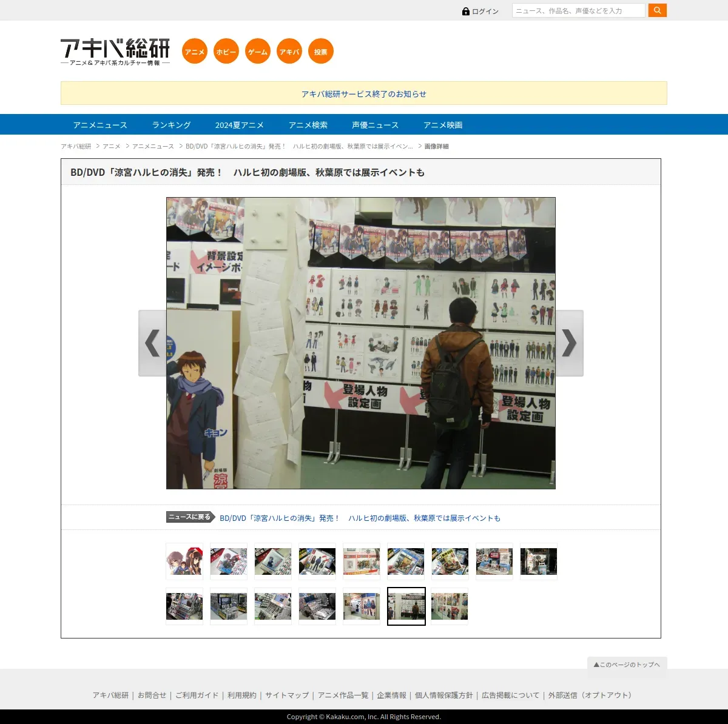
Task: Open footer アキバ総研 link
Action: pos(110,696)
